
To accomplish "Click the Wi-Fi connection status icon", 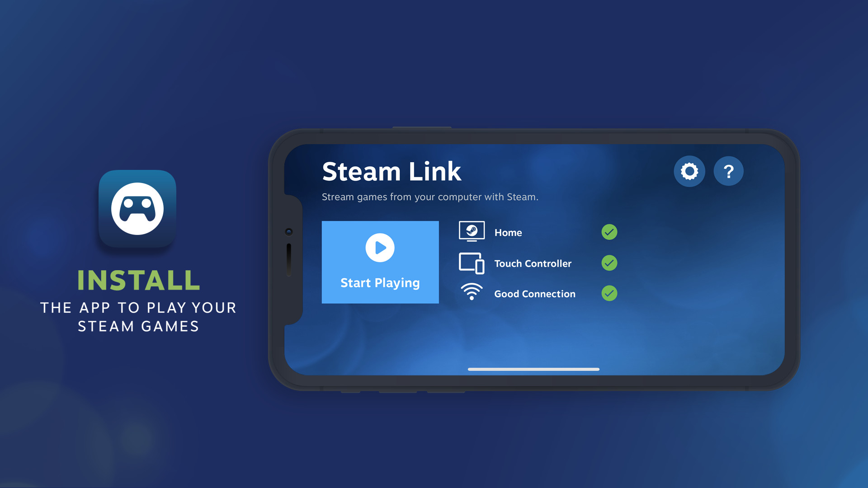I will pos(473,293).
